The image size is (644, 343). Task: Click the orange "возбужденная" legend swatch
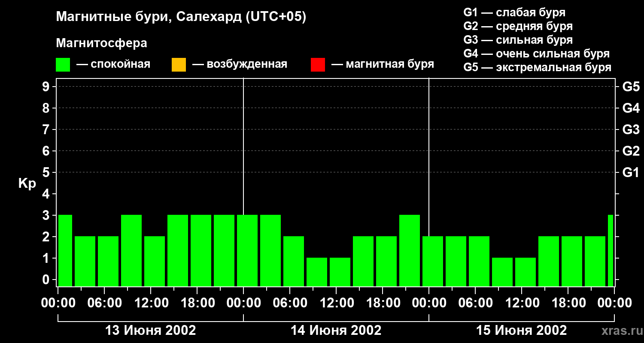tap(179, 65)
